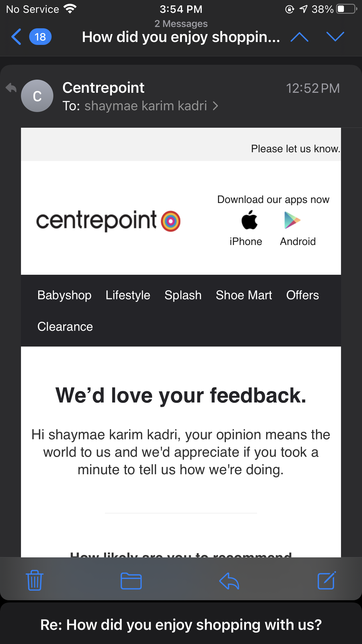Tap the Centrepoint sender avatar

pyautogui.click(x=37, y=96)
